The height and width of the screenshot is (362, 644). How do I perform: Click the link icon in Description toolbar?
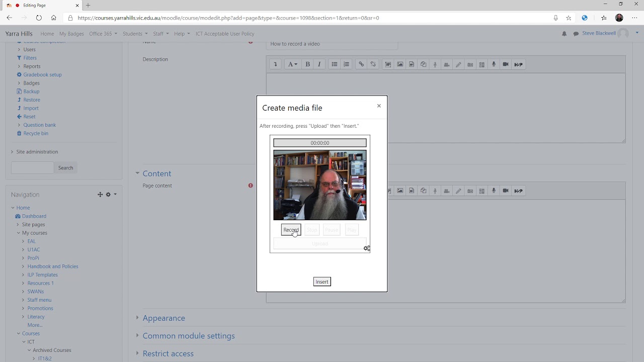click(x=361, y=64)
